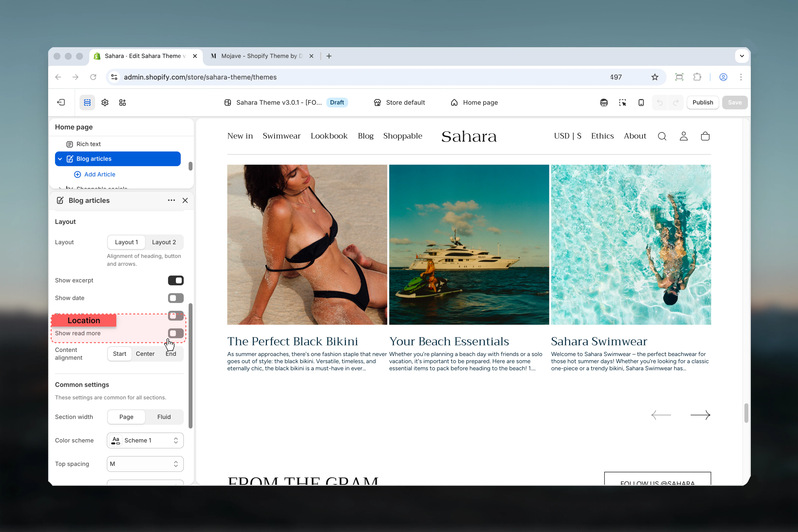Image resolution: width=798 pixels, height=532 pixels.
Task: Set section width to Fluid
Action: 164,417
